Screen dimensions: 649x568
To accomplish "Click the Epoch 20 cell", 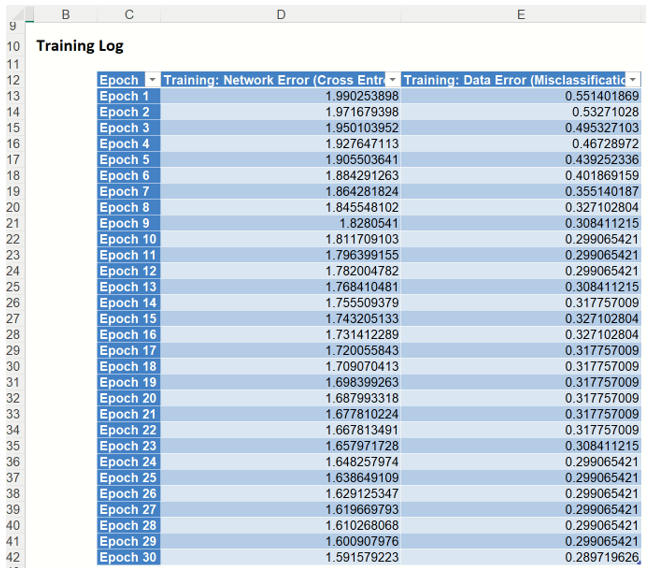I will tap(129, 398).
